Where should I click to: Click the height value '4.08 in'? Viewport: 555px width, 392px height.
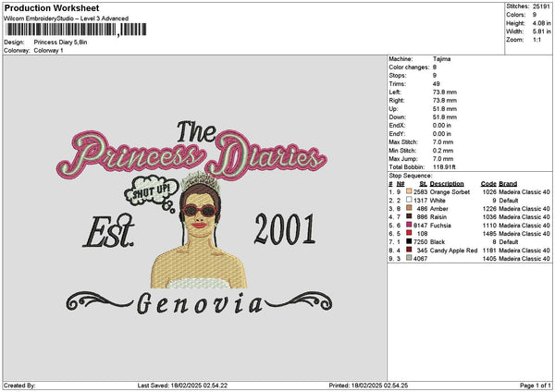point(541,23)
